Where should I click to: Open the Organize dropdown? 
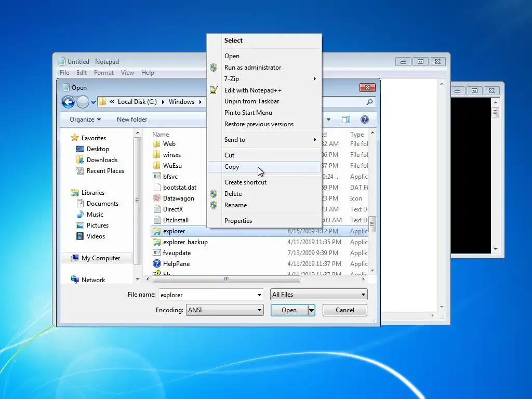pyautogui.click(x=85, y=119)
